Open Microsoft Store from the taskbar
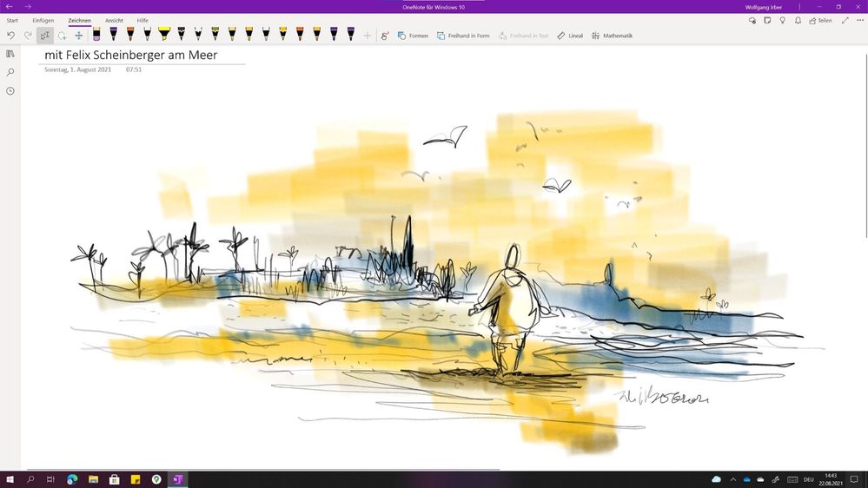Image resolution: width=868 pixels, height=488 pixels. [114, 479]
